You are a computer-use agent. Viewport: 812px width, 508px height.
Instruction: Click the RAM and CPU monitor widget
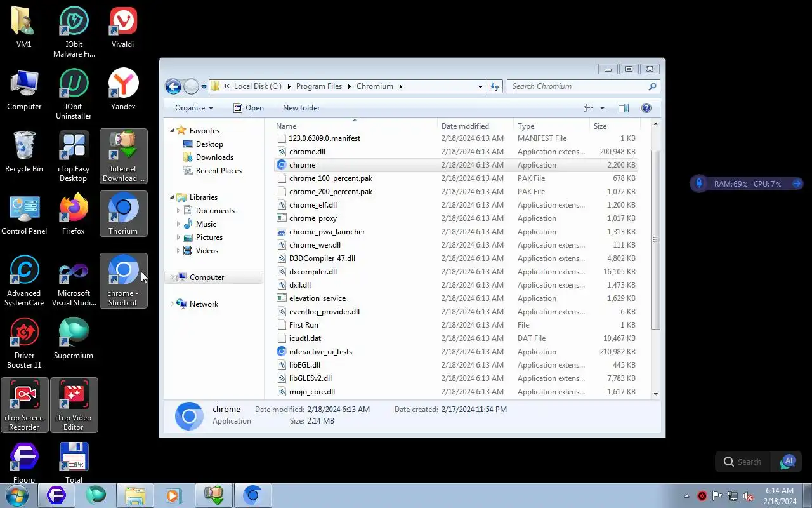coord(747,184)
